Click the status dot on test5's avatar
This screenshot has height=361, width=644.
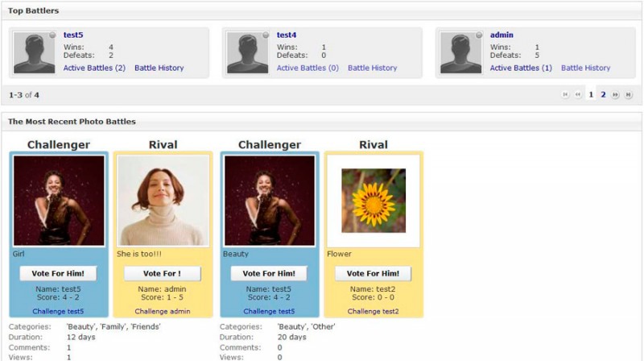[52, 35]
